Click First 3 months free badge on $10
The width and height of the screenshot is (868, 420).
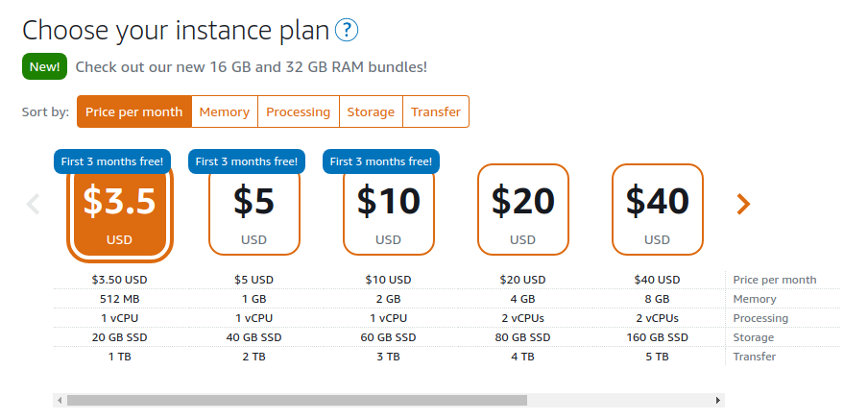(x=381, y=161)
